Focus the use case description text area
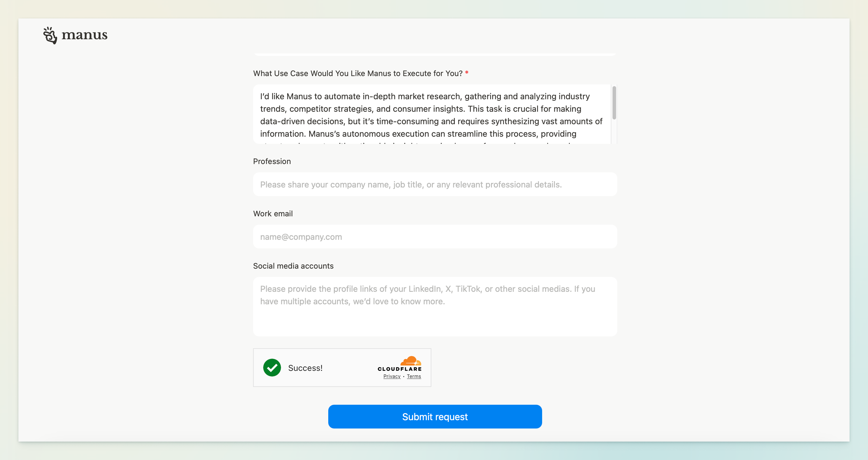868x460 pixels. pyautogui.click(x=431, y=115)
